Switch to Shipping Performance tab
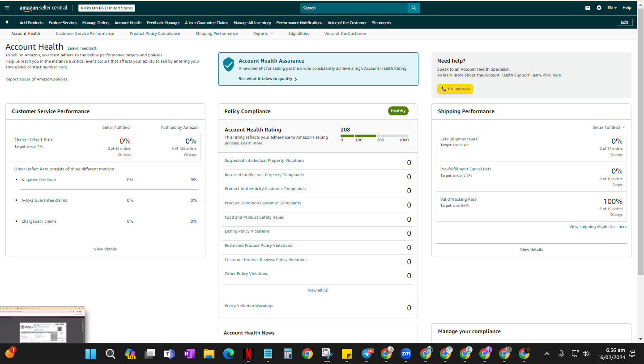 (x=217, y=34)
